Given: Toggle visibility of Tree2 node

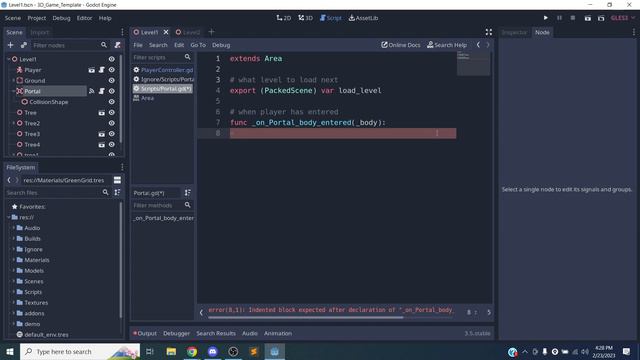Looking at the screenshot, I should 111,123.
